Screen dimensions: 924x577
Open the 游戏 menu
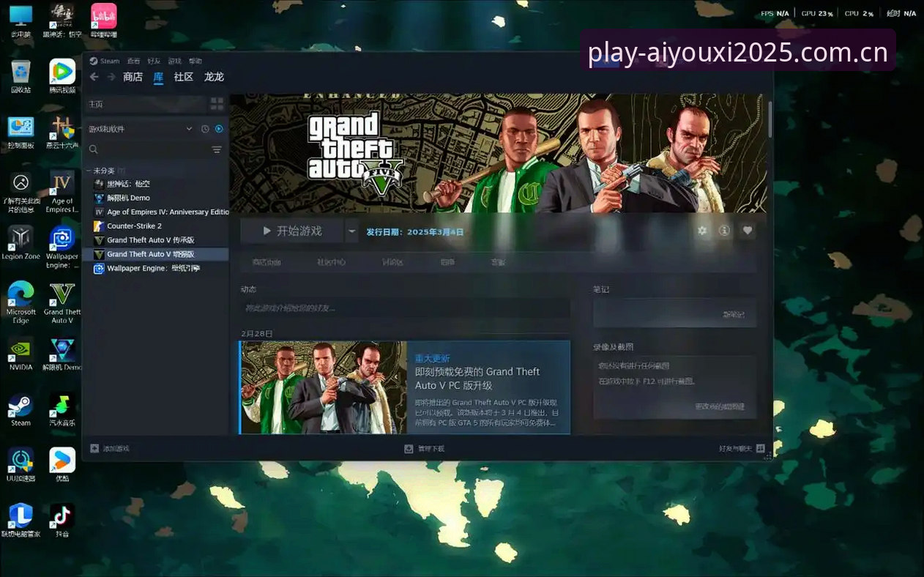174,61
